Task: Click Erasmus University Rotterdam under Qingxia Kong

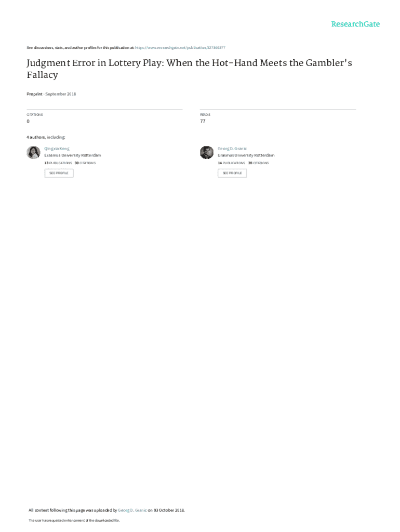Action: [x=73, y=155]
